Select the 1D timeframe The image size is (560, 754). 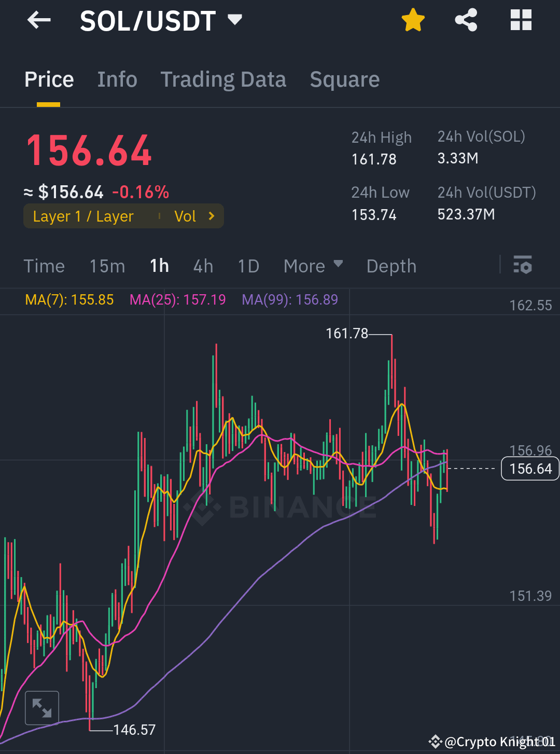(x=248, y=266)
